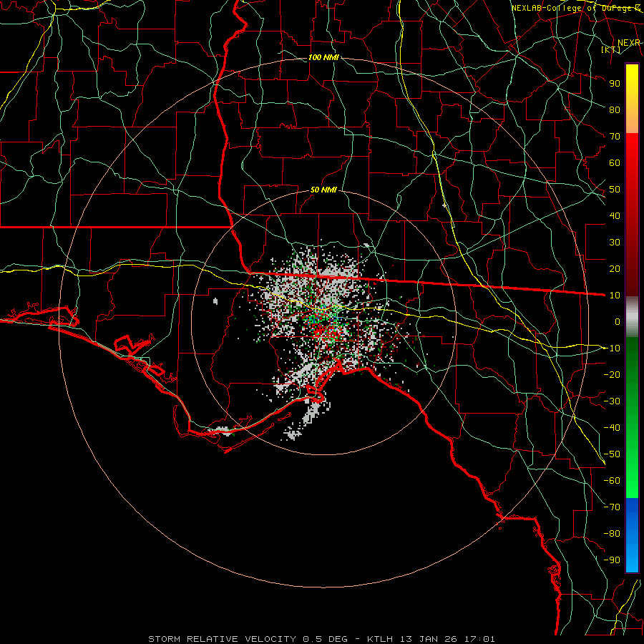Click the 80 value on the velocity scale
Viewport: 644px width, 644px height.
pos(615,110)
